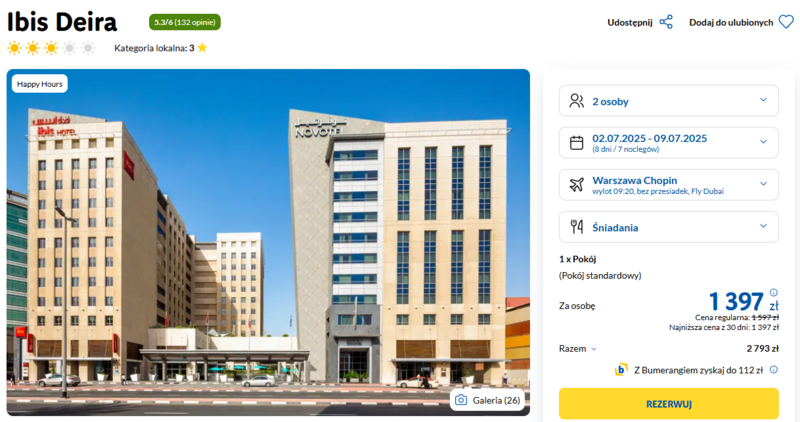Screen dimensions: 800x422
Task: Expand Warszawa Chopin departure dropdown
Action: (668, 185)
